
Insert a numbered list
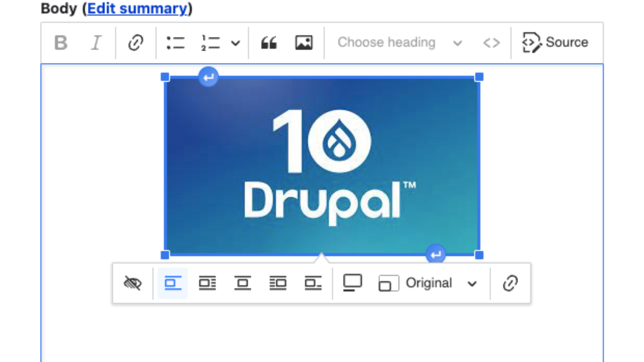[210, 43]
